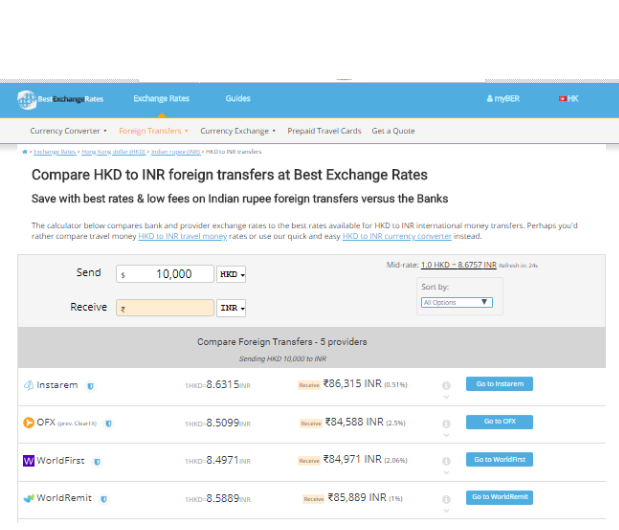Open the HK region flag selector
Image resolution: width=619 pixels, height=530 pixels.
click(x=568, y=99)
